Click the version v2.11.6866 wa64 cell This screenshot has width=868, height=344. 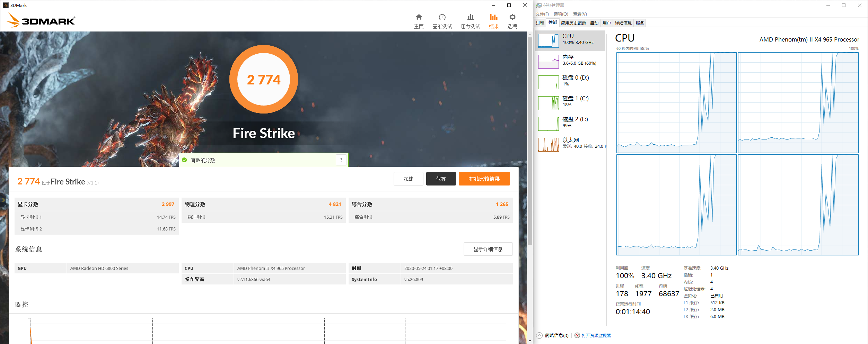[290, 279]
